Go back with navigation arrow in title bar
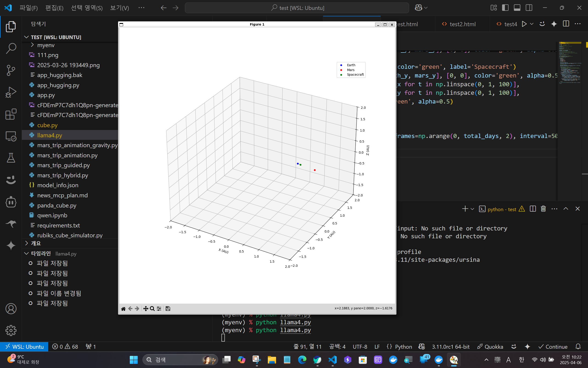 point(164,8)
